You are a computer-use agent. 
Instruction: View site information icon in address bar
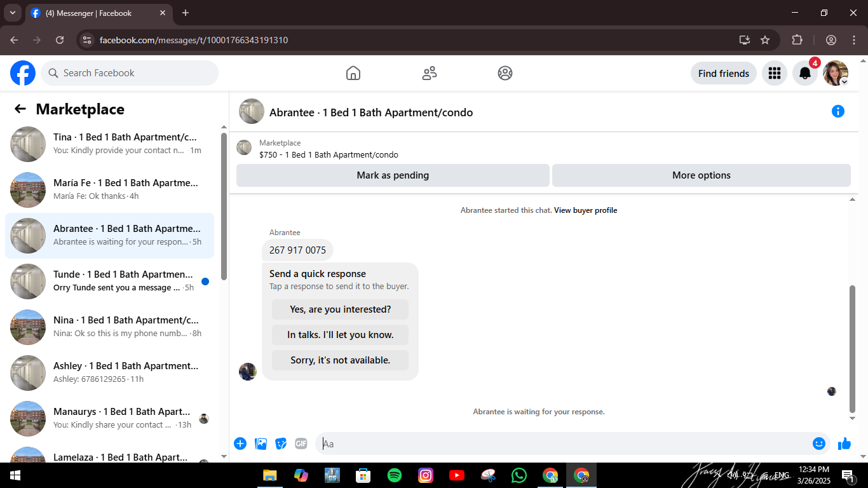[x=88, y=40]
